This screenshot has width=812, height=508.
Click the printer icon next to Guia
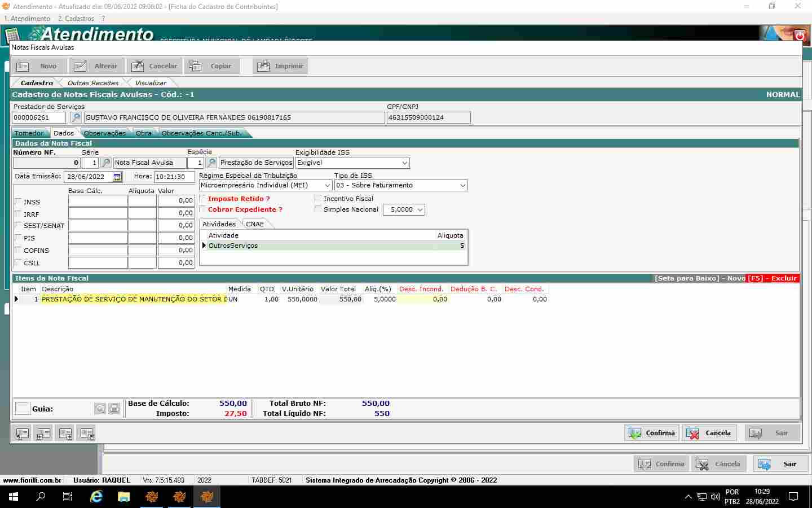[114, 409]
